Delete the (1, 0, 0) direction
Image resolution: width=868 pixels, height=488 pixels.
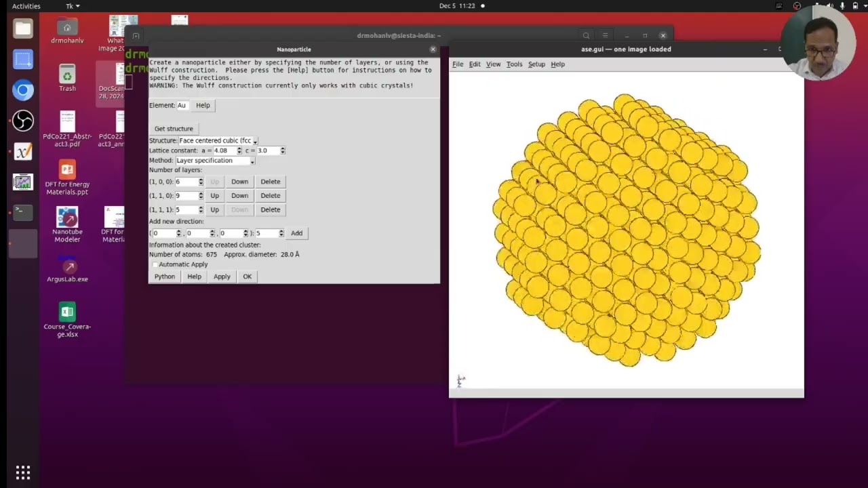click(x=270, y=182)
